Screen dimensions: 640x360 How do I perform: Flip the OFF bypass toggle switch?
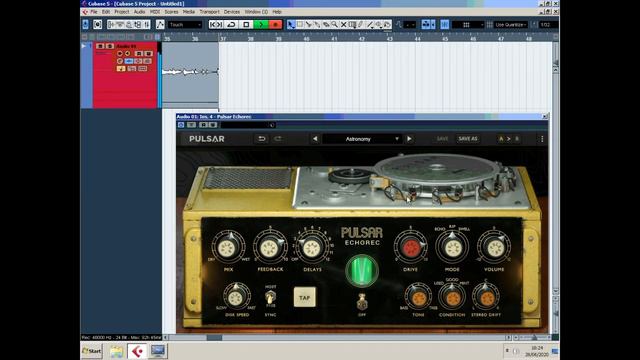pos(362,302)
